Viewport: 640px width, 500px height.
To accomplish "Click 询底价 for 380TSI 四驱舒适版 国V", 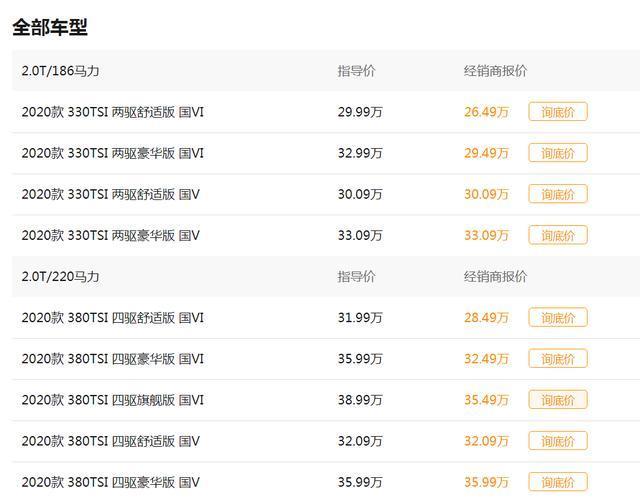I will (x=558, y=441).
